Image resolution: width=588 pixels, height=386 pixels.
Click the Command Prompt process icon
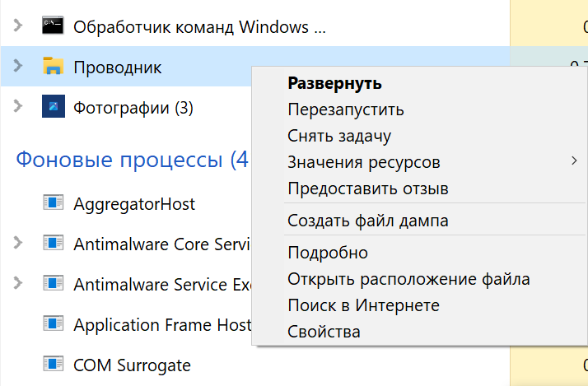[54, 26]
